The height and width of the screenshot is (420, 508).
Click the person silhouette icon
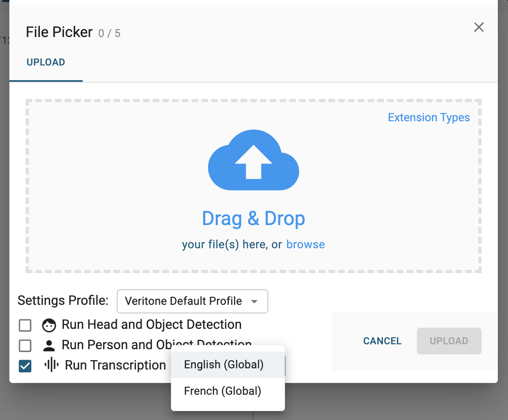point(49,346)
